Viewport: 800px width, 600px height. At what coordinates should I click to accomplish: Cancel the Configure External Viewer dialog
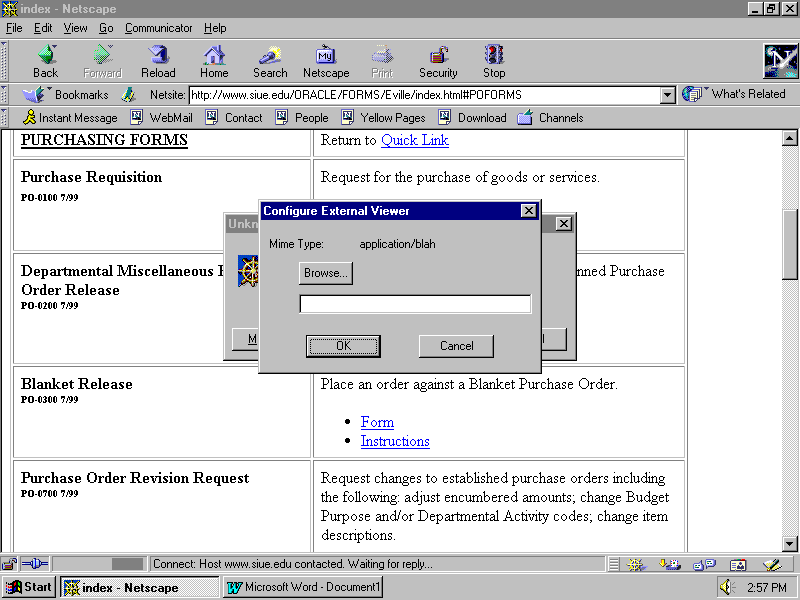coord(456,346)
